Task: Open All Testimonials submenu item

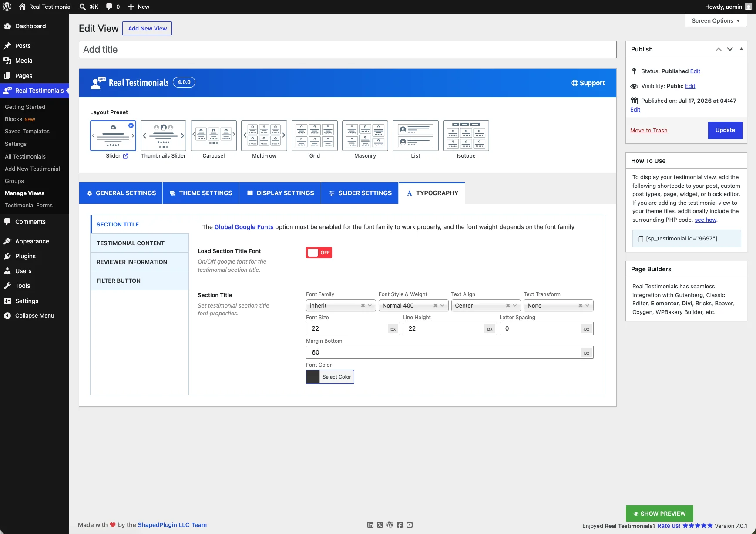Action: 25,157
